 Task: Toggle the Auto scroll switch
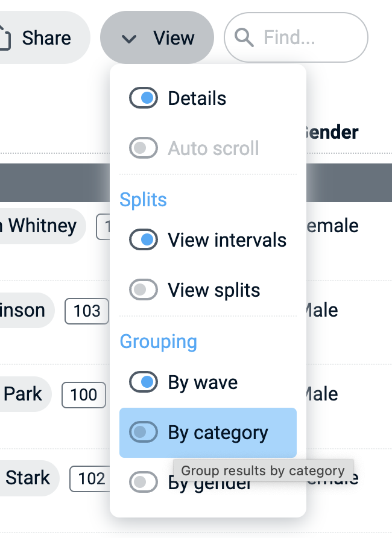pos(144,148)
